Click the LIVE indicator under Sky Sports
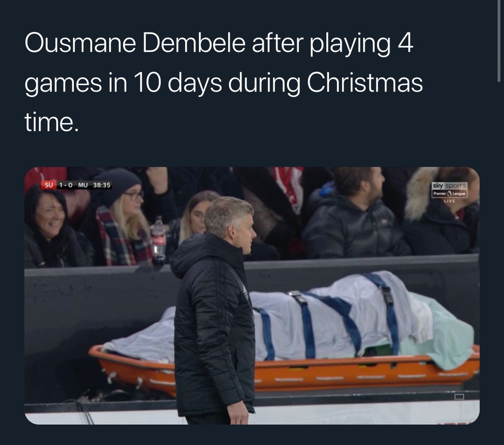The height and width of the screenshot is (445, 504). coord(449,201)
